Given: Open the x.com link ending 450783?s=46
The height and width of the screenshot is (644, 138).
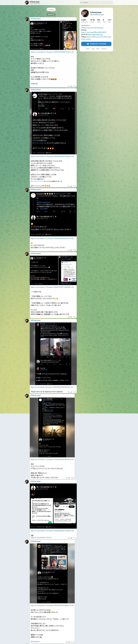Looking at the screenshot, I should (x=52, y=459).
